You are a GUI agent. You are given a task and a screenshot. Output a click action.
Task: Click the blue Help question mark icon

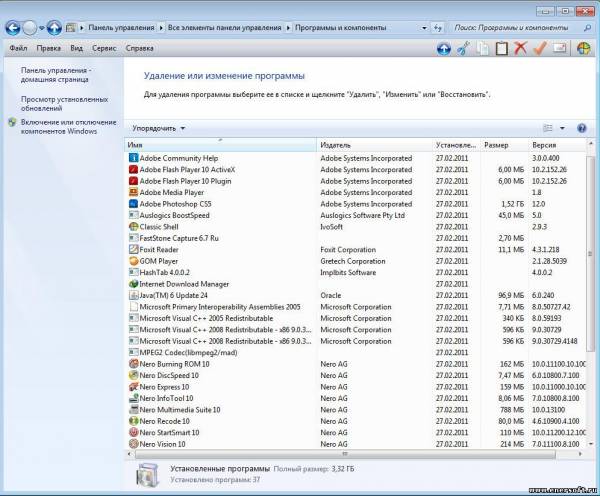(x=582, y=128)
